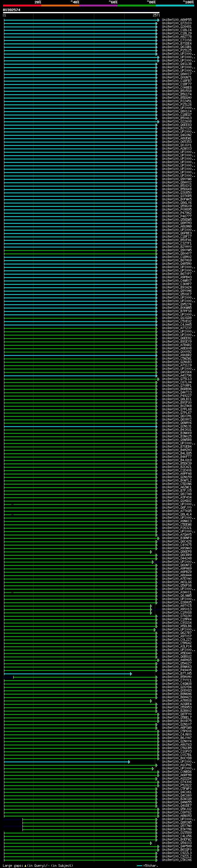Open hit UniRef100_C1BL29

(x=177, y=33)
